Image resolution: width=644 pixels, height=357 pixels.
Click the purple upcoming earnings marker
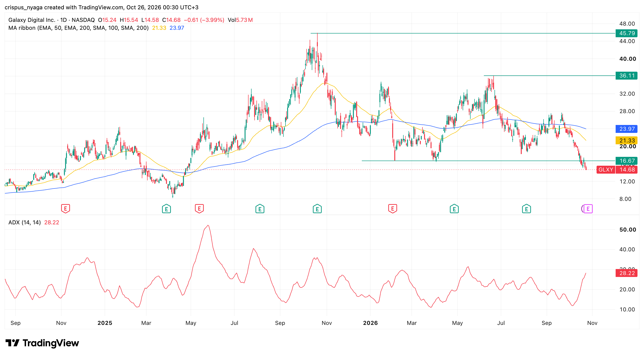pyautogui.click(x=588, y=209)
